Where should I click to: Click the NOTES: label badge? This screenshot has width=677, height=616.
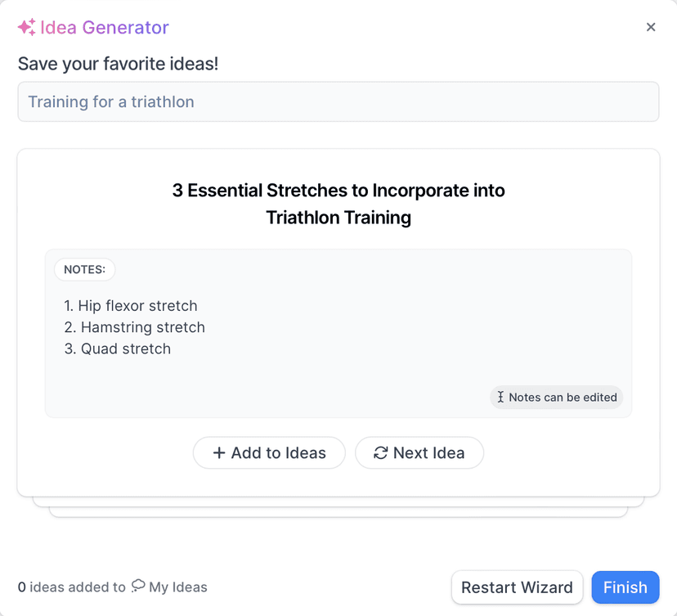[84, 270]
